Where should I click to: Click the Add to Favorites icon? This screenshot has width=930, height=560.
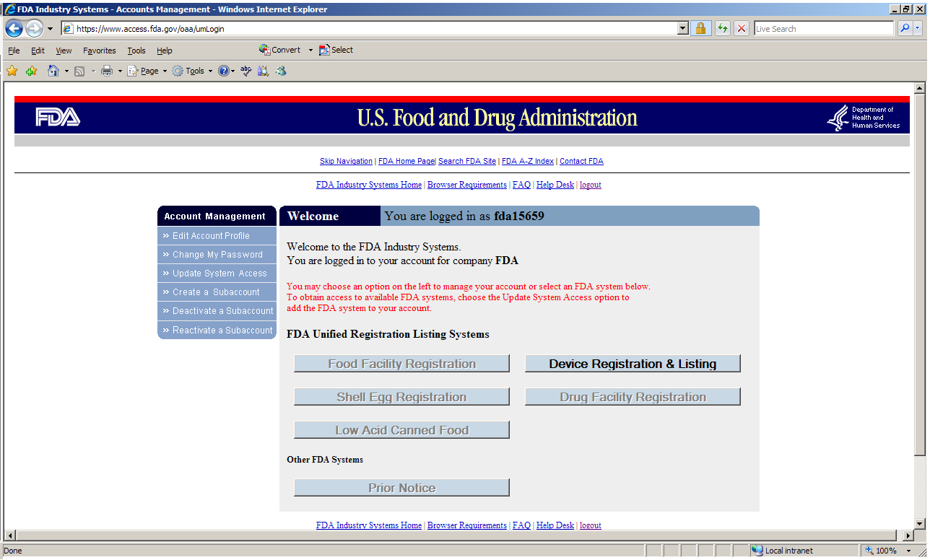tap(31, 71)
